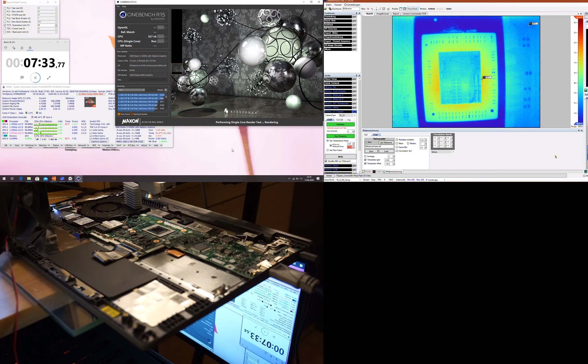Pause the stopwatch in Alarm & Uhr
Screen dimensions: 588x364
(x=35, y=78)
